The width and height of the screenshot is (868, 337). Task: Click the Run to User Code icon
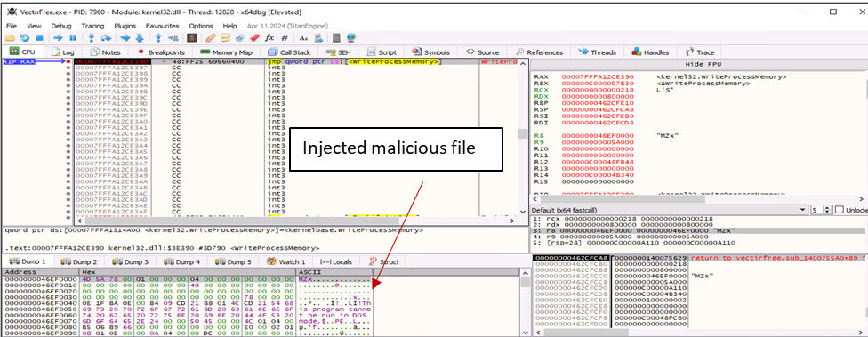(x=173, y=38)
